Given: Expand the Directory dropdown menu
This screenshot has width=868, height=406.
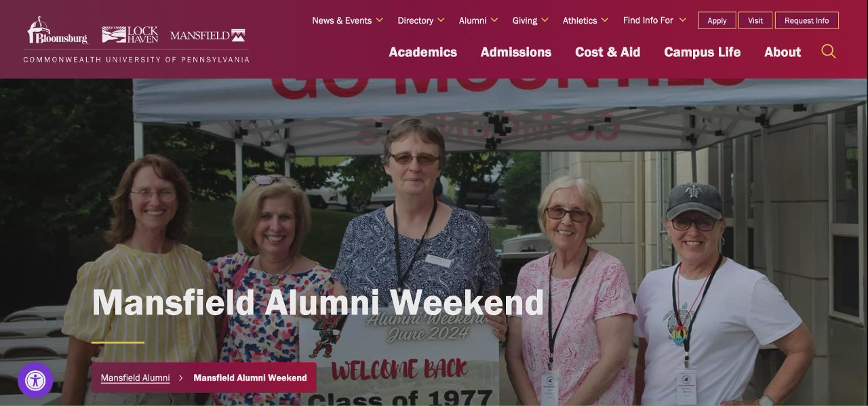Looking at the screenshot, I should coord(421,20).
